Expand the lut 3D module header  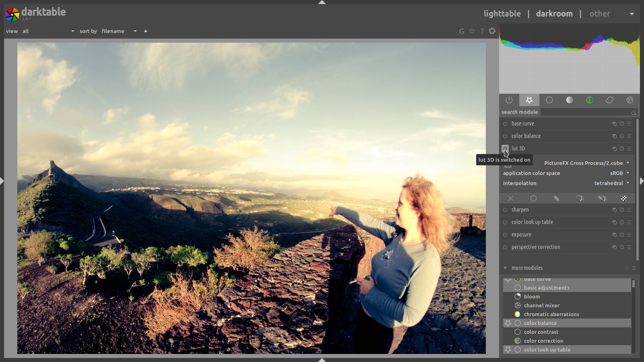[x=518, y=148]
